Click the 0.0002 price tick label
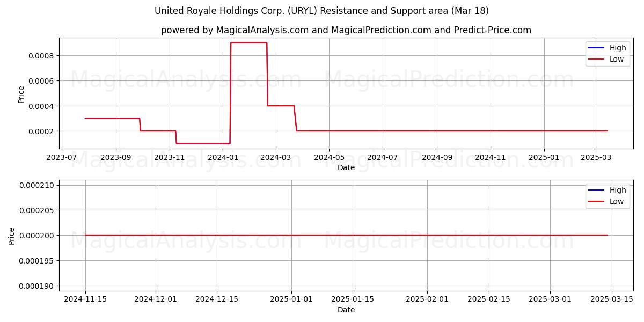 (x=42, y=131)
